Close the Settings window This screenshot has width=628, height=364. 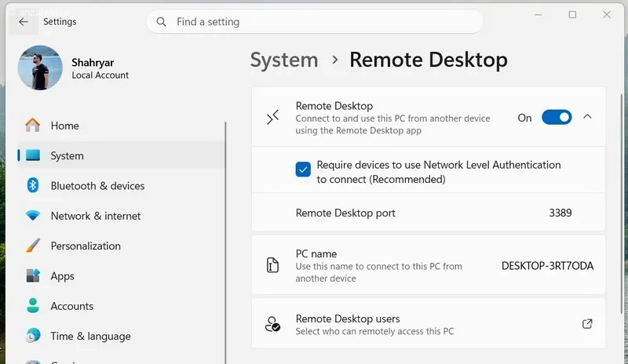point(607,15)
